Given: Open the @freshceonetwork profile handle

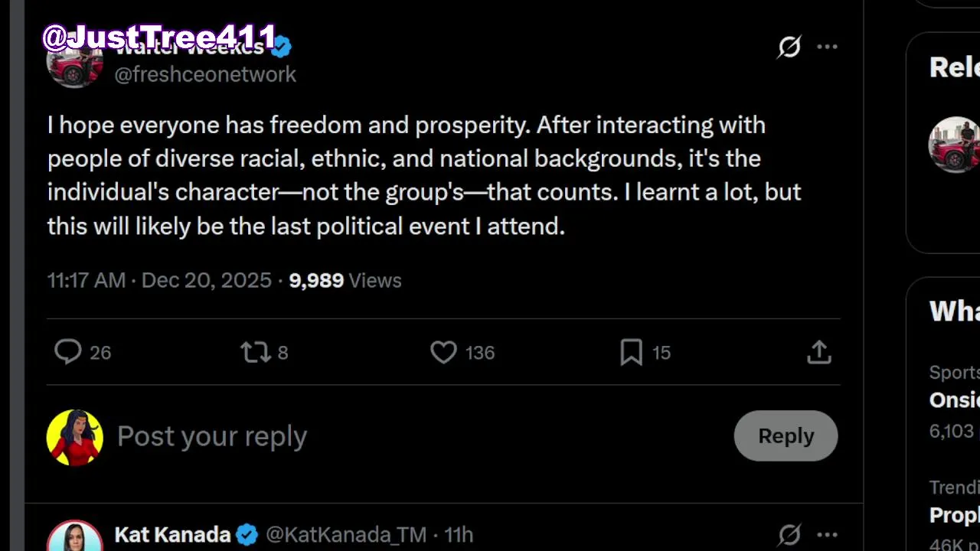Looking at the screenshot, I should pos(205,74).
